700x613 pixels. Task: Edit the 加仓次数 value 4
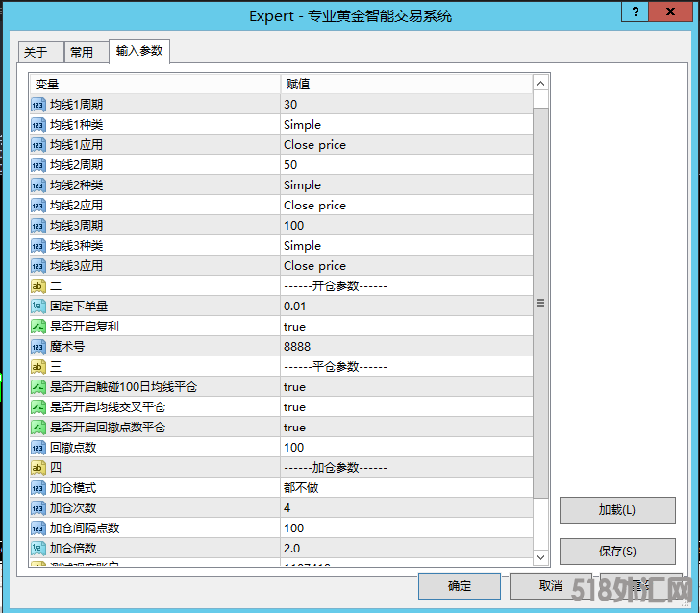pos(407,508)
